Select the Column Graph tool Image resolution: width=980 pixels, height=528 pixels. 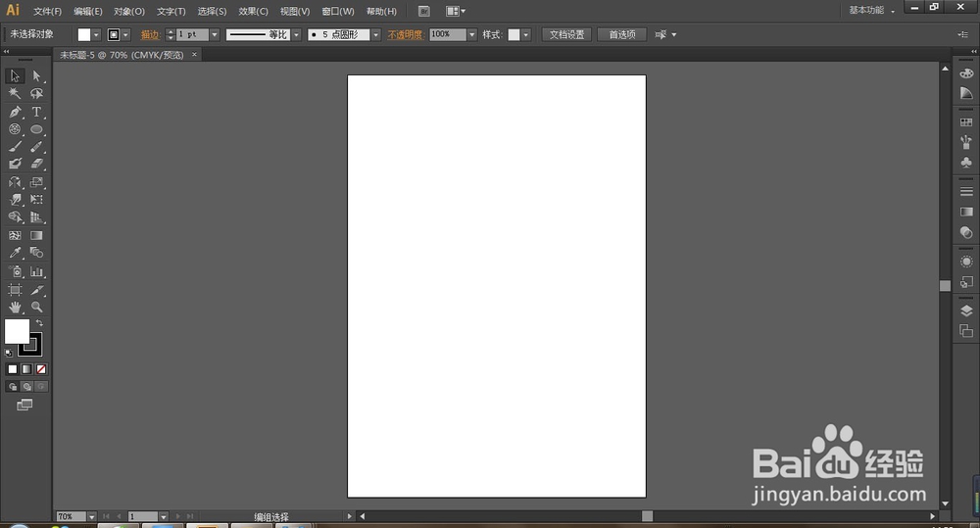coord(36,271)
